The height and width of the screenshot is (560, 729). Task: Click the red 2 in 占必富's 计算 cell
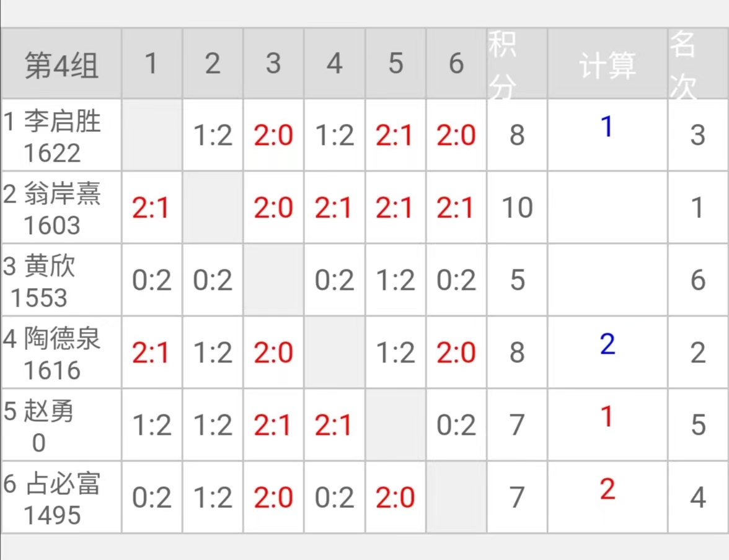pyautogui.click(x=607, y=489)
